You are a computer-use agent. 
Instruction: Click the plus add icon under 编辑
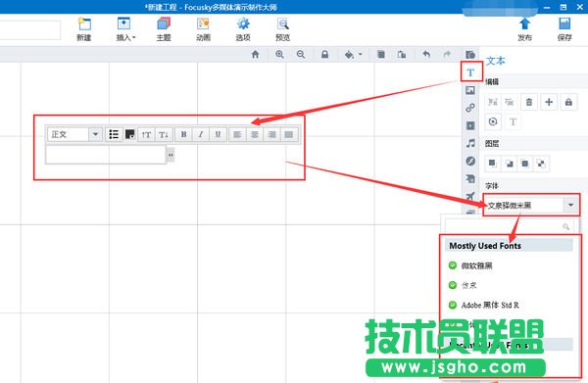(x=549, y=102)
